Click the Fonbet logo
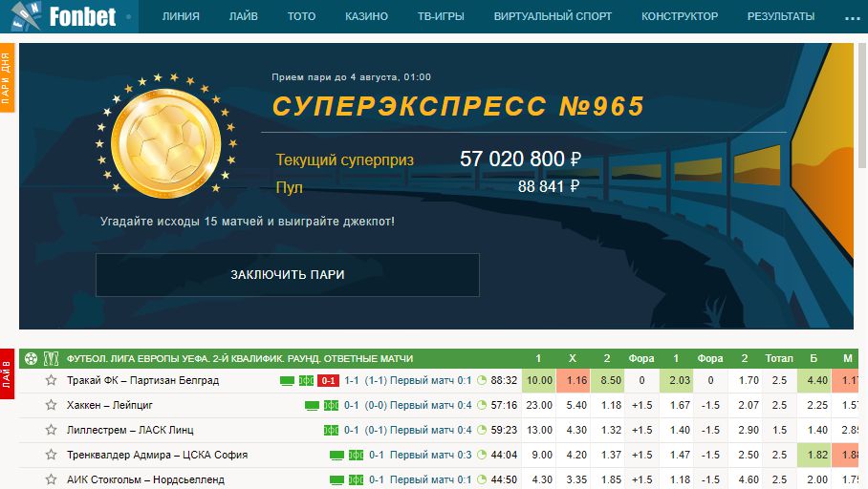The image size is (868, 489). tap(64, 15)
